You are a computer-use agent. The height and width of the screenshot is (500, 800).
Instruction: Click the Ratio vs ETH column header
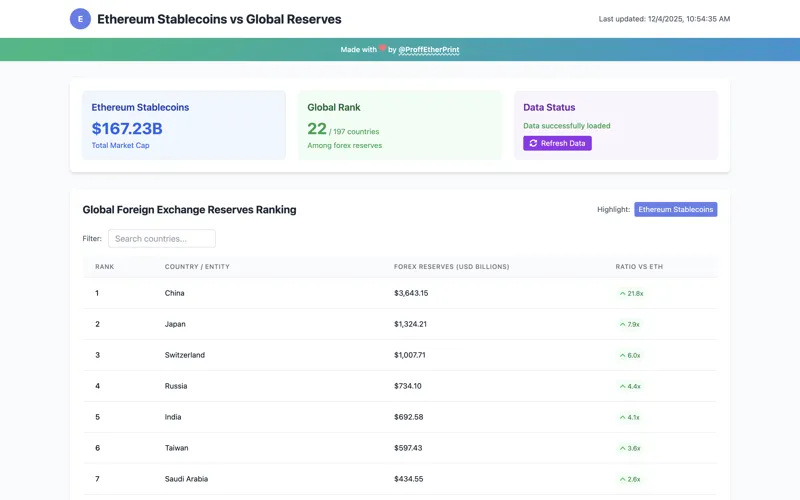(x=640, y=266)
